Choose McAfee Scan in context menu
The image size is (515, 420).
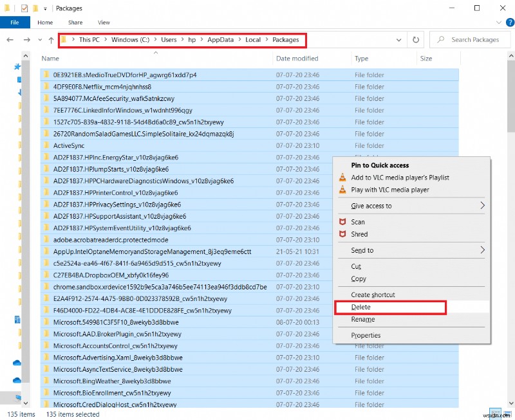click(x=358, y=222)
